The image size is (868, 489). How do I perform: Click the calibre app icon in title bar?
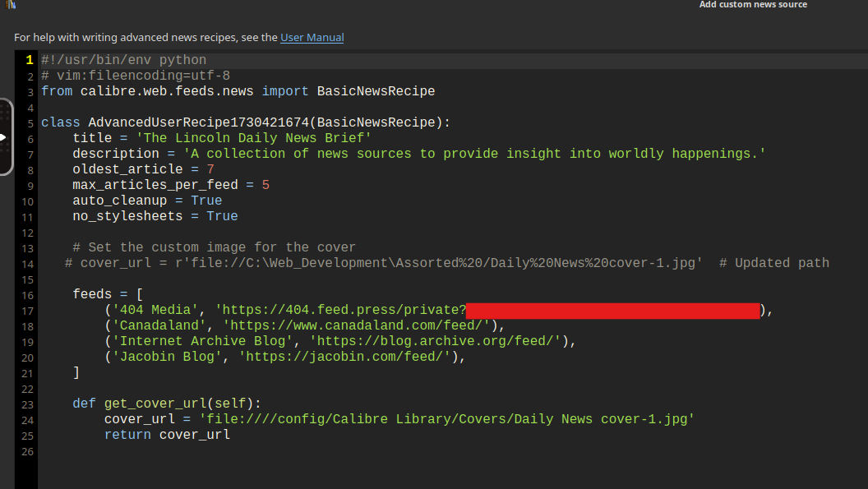click(x=11, y=4)
